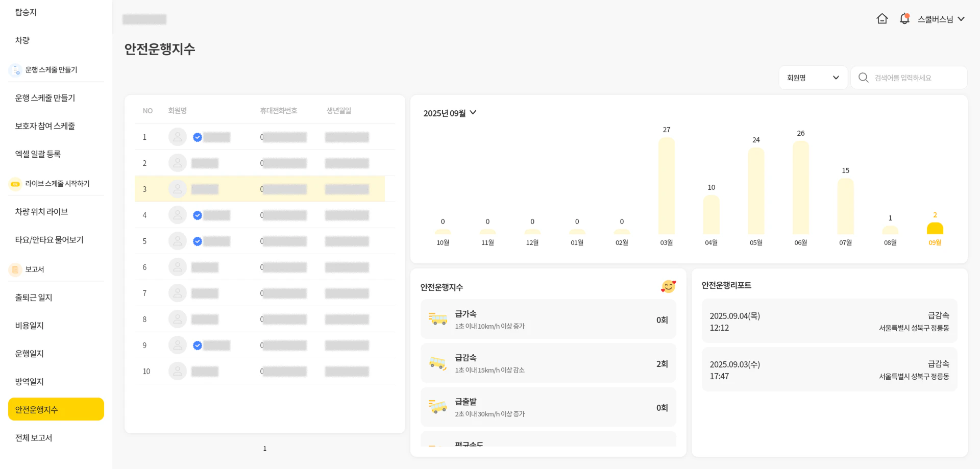The image size is (980, 469).
Task: Click the verified badge in row 4
Action: pos(198,215)
